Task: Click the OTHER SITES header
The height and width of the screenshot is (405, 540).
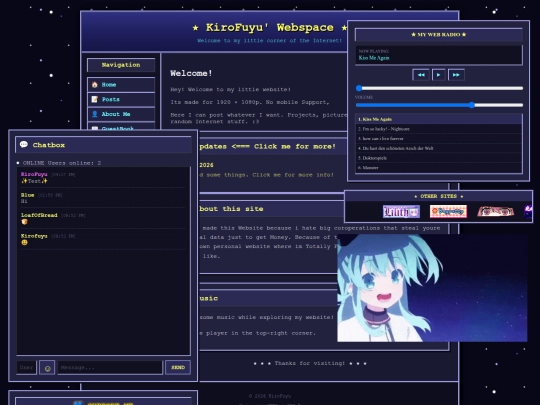Action: tap(438, 196)
